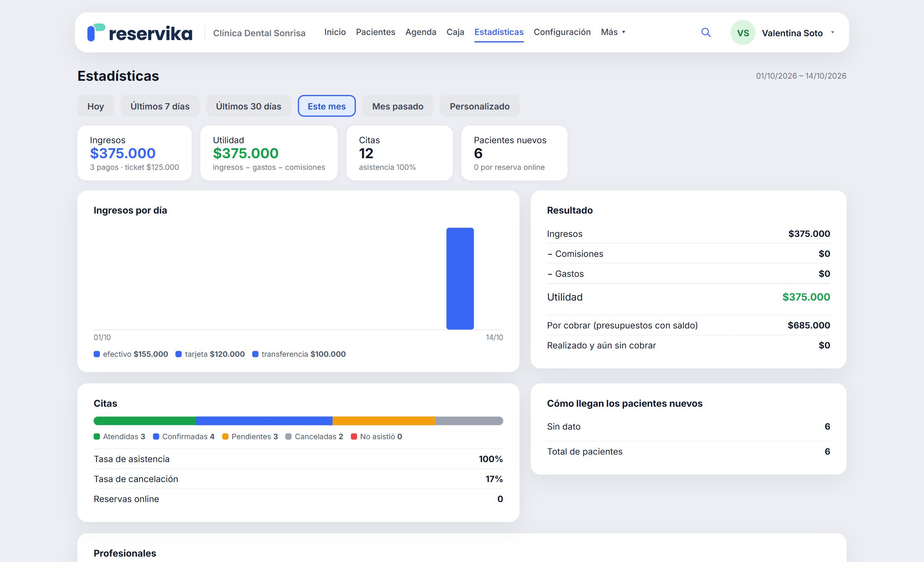Click the No asistió red legend swatch

point(354,437)
